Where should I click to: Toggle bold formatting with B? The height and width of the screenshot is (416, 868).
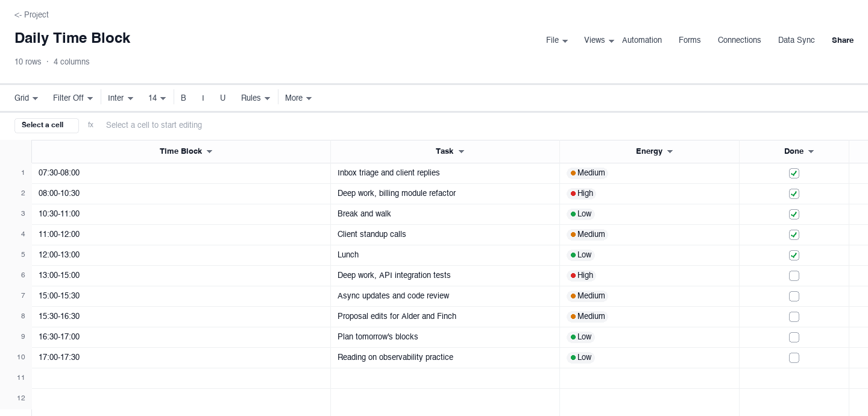tap(183, 98)
